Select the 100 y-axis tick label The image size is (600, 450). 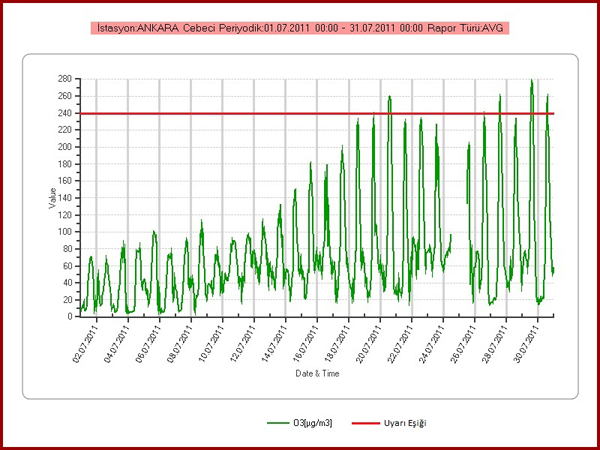pos(66,231)
